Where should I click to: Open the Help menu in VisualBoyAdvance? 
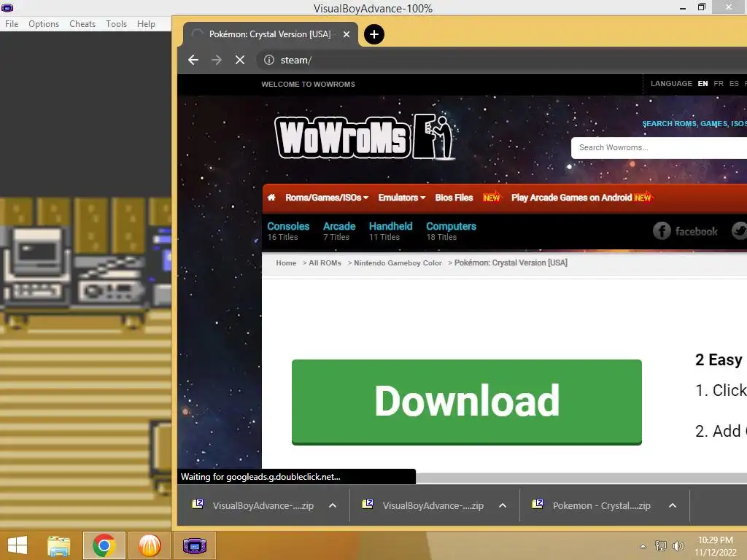(146, 24)
